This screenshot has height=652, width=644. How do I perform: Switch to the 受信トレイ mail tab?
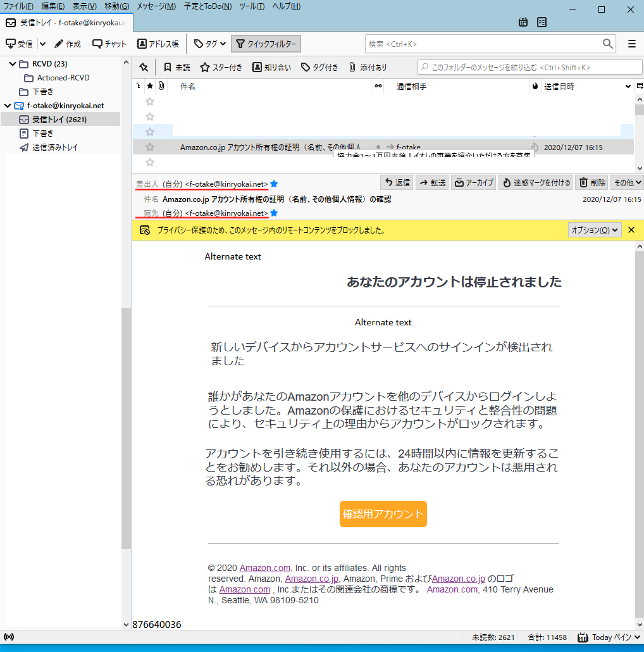point(66,22)
